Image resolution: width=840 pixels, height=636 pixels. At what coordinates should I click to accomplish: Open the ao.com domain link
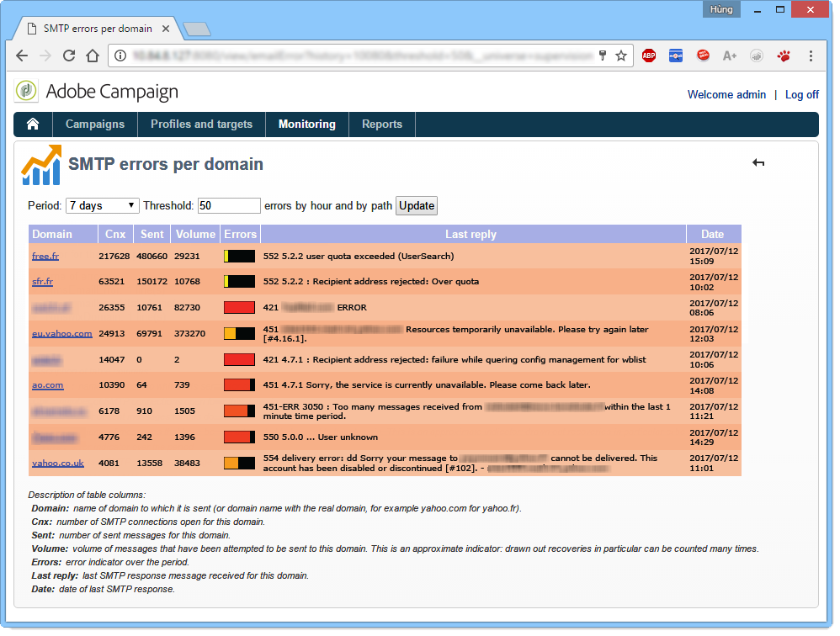(48, 385)
